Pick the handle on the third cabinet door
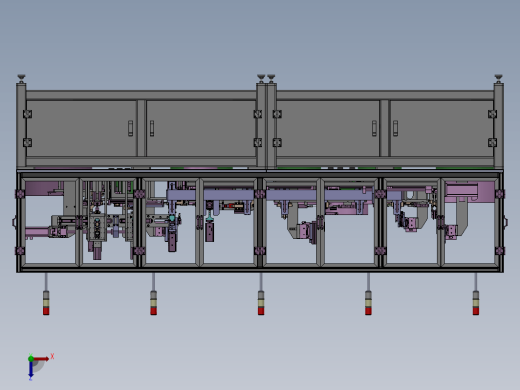520x390 pixels. 374,128
